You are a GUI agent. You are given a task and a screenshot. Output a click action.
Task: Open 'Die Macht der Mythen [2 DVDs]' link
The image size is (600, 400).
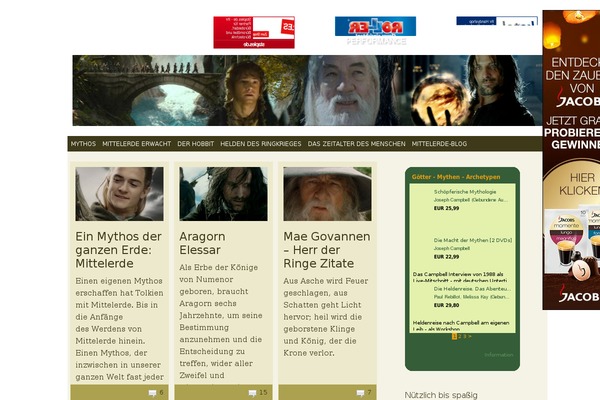click(473, 240)
